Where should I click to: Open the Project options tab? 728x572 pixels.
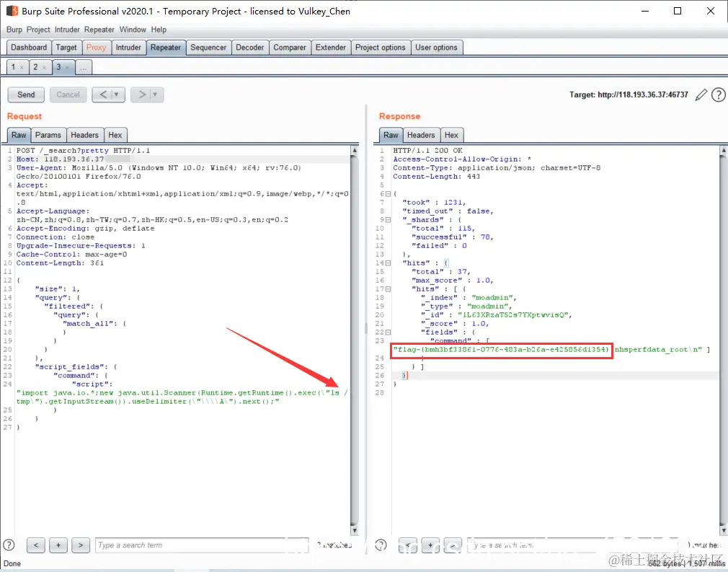click(x=381, y=48)
